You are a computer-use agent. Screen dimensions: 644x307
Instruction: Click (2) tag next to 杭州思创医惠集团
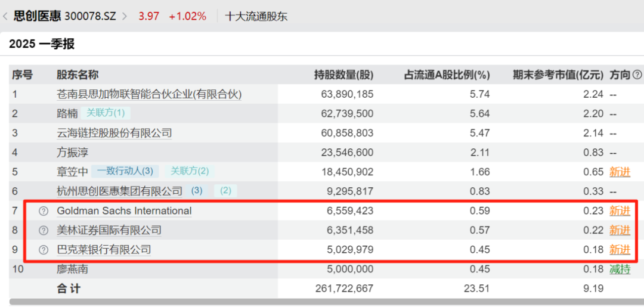[226, 191]
